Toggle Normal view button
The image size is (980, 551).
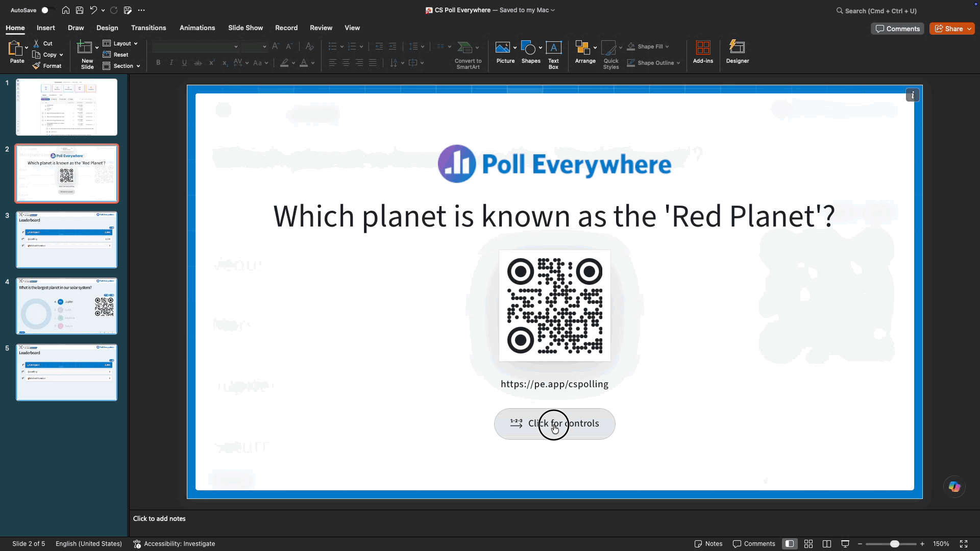coord(790,544)
